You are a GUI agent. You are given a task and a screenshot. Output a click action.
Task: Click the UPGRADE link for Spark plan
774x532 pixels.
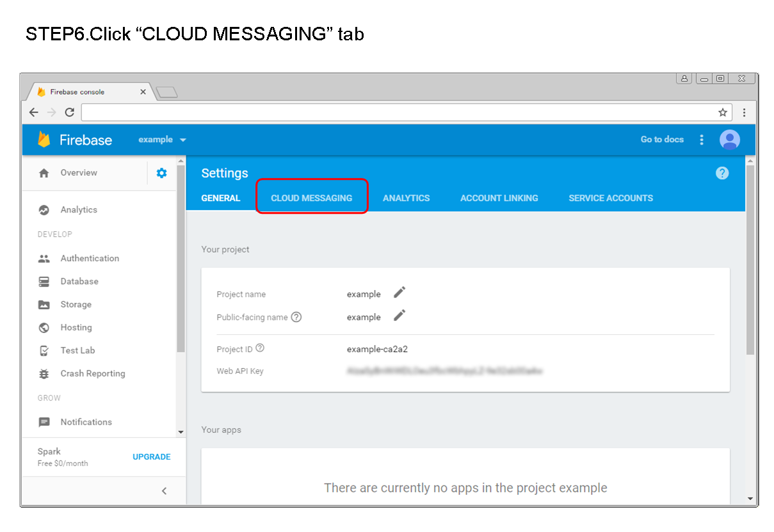tap(151, 456)
